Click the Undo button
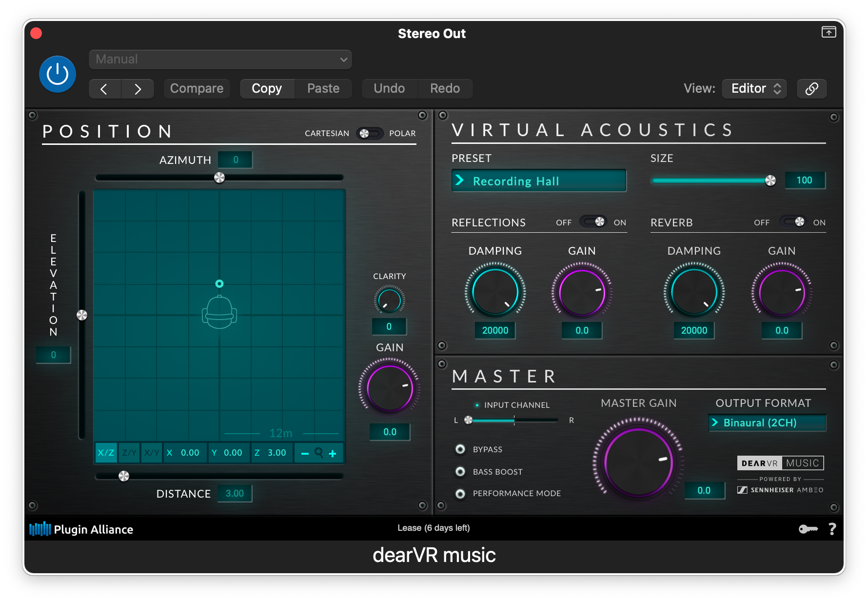The image size is (868, 602). click(389, 88)
